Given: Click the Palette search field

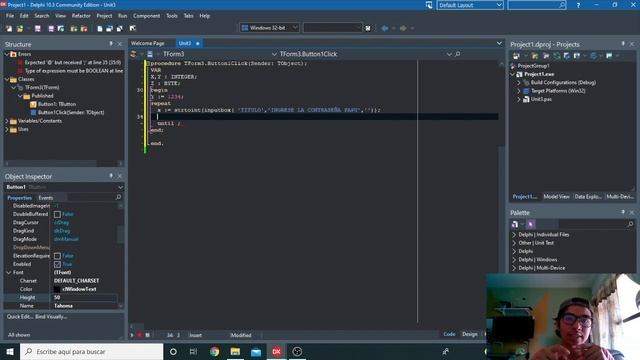Looking at the screenshot, I should pos(596,224).
